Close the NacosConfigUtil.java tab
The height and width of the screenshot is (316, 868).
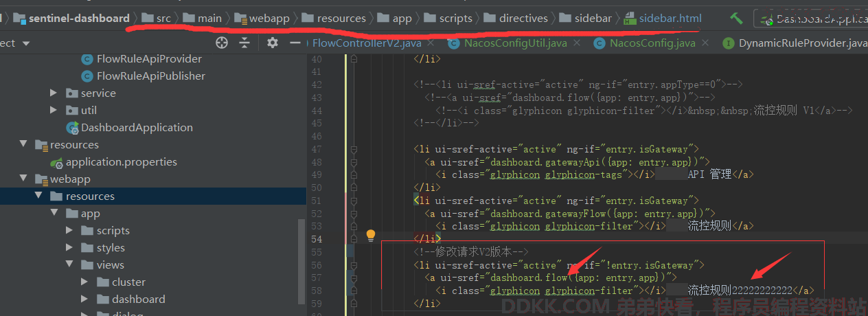[577, 44]
